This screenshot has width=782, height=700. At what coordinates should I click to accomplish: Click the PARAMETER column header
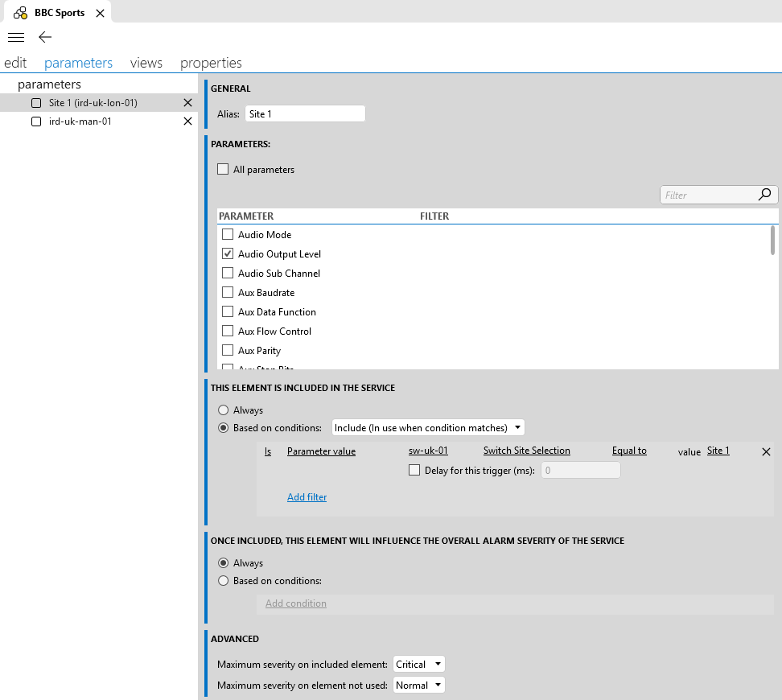[x=246, y=216]
